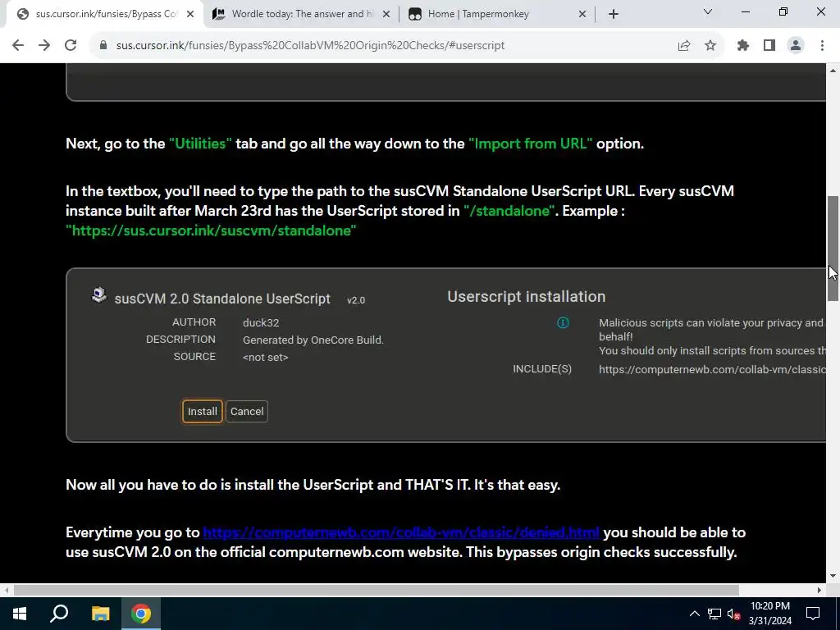Click the page scroll up arrow
840x630 pixels.
(833, 71)
